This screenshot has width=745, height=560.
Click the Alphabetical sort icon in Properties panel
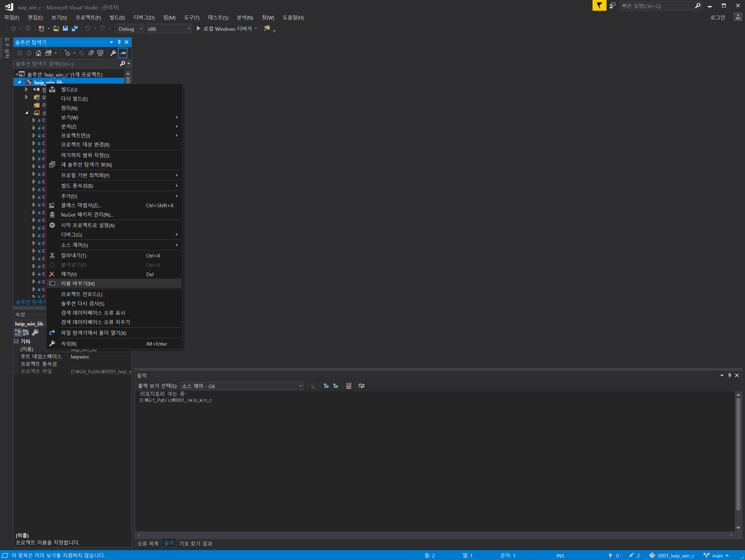[x=26, y=332]
